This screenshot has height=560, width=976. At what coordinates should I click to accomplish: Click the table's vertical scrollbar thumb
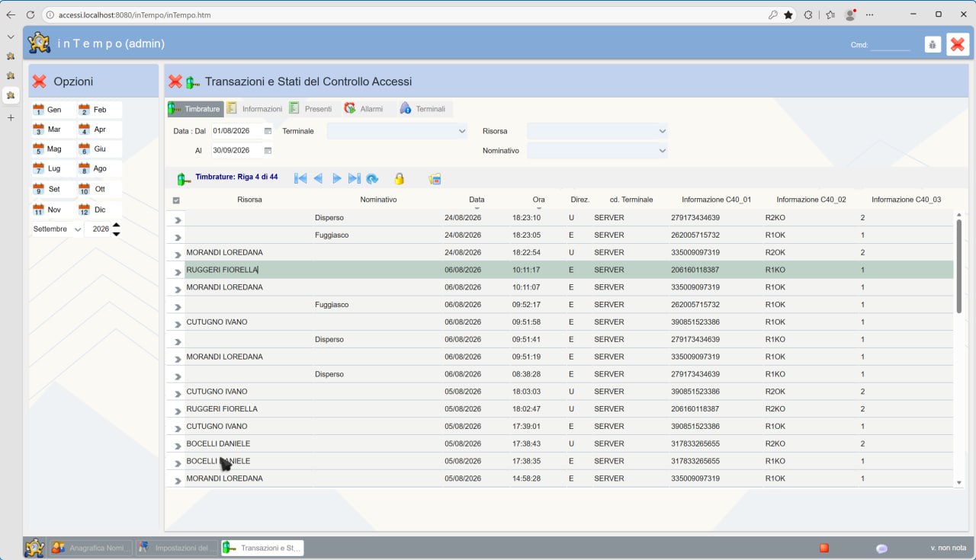[x=959, y=265]
